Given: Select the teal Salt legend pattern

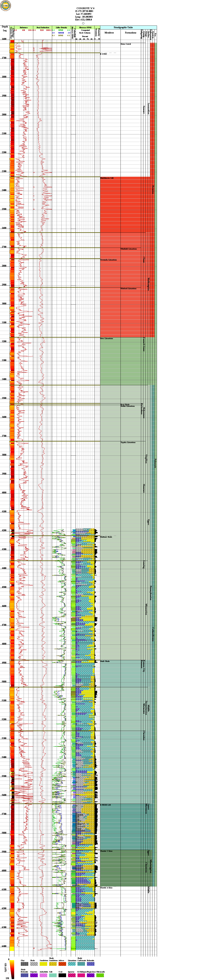Looking at the screenshot, I should coord(53,975).
